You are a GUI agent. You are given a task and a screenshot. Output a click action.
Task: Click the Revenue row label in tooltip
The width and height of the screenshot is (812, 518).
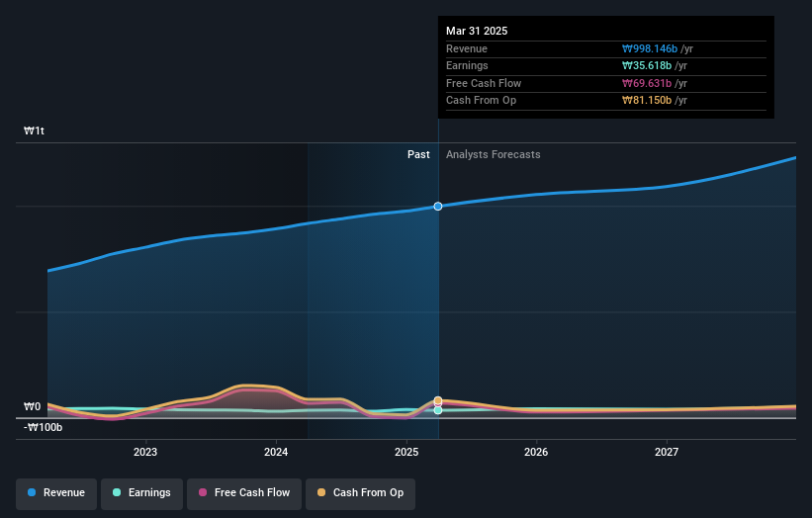point(467,49)
